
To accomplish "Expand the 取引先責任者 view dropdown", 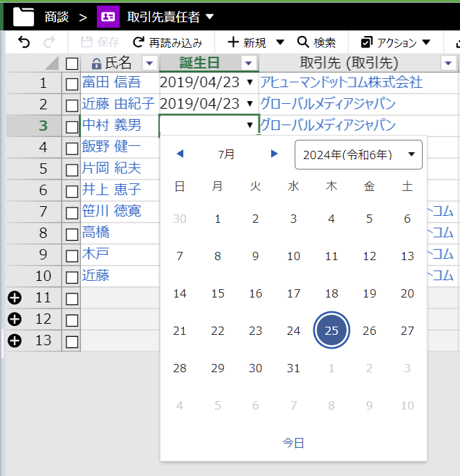I will click(210, 16).
